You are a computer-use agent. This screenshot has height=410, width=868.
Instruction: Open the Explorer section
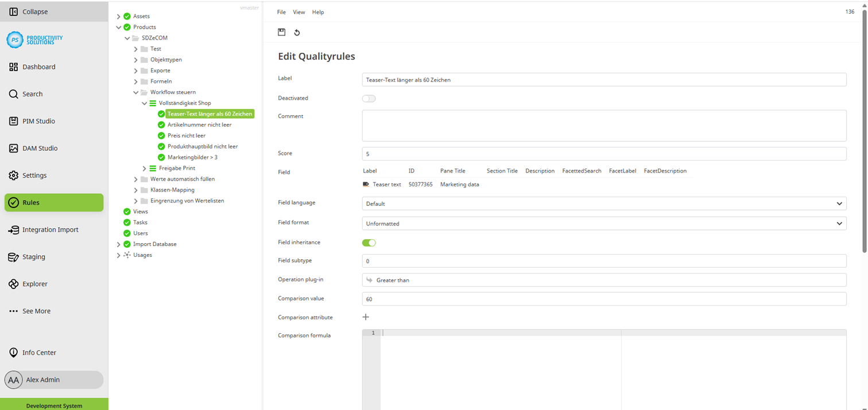(x=34, y=284)
